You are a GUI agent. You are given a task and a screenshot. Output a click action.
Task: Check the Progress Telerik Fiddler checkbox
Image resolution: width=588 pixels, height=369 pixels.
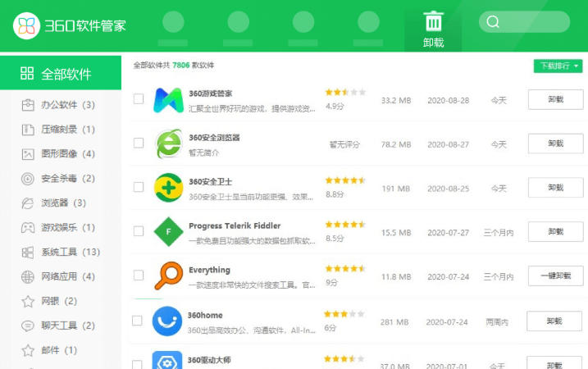[x=139, y=231]
